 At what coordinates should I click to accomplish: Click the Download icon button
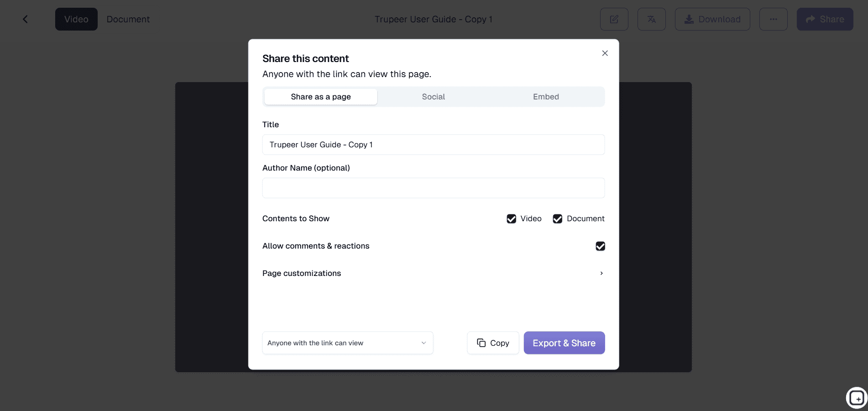712,19
